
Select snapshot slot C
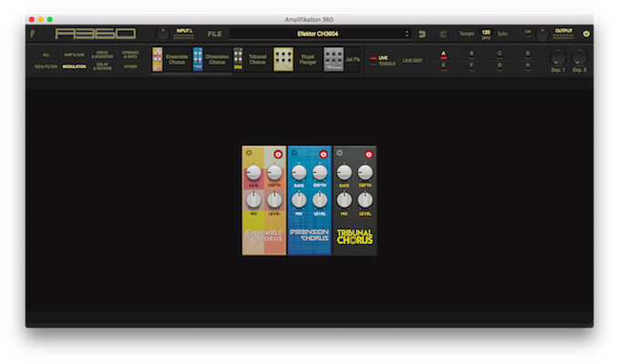(500, 55)
